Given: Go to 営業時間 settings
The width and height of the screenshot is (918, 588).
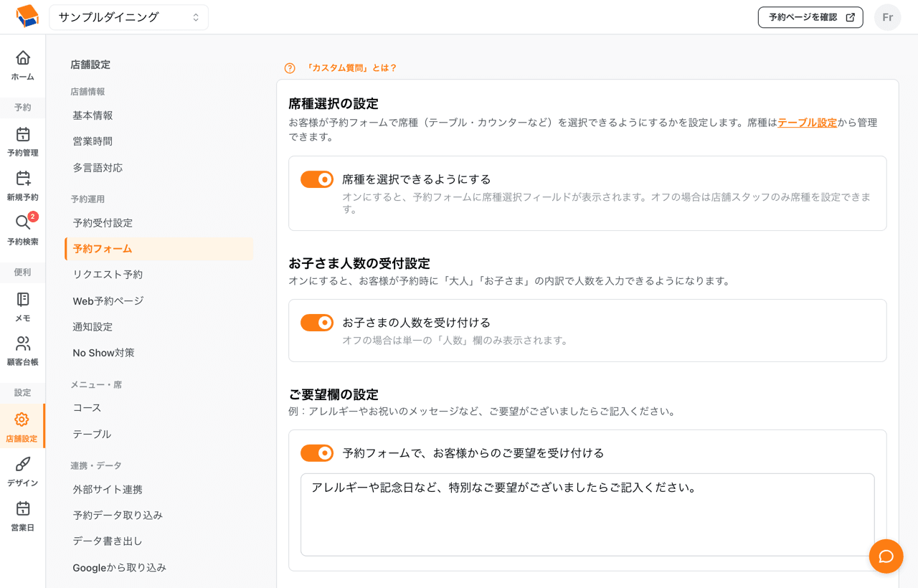Looking at the screenshot, I should 93,141.
